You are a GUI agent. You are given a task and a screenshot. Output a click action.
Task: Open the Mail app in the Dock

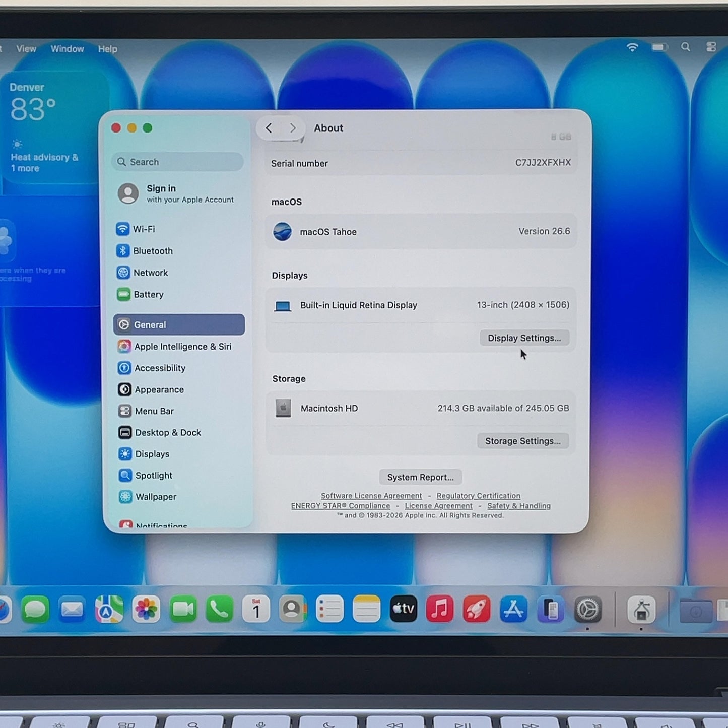coord(72,609)
